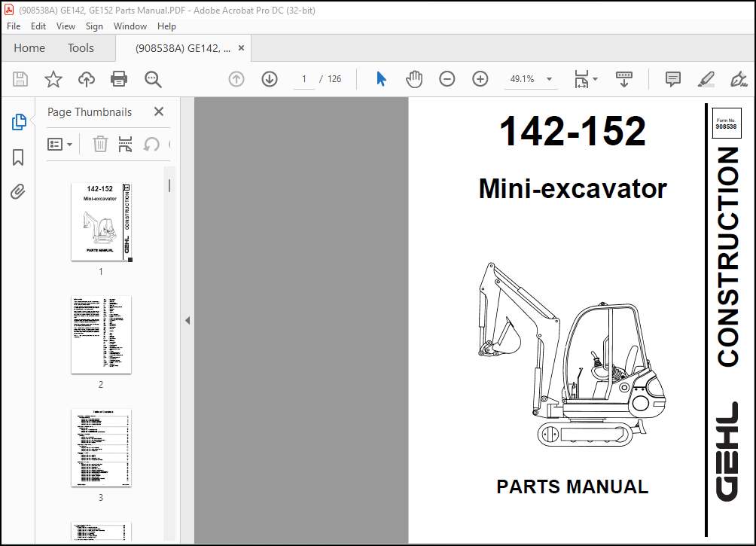Click the total pages '126' label

pyautogui.click(x=334, y=79)
